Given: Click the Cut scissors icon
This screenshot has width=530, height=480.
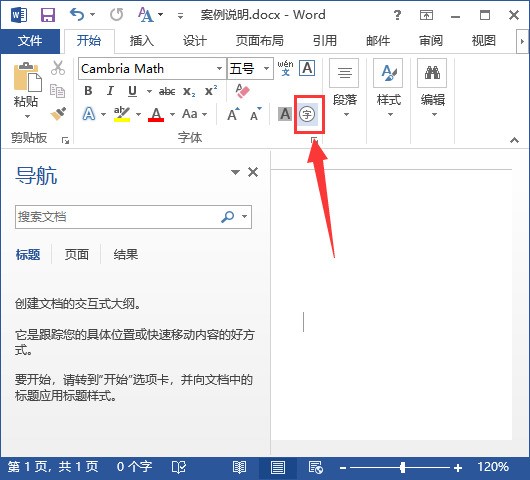Looking at the screenshot, I should [x=58, y=68].
